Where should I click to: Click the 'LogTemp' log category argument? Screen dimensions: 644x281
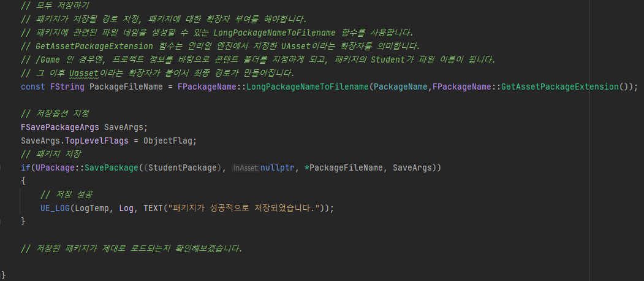(92, 208)
